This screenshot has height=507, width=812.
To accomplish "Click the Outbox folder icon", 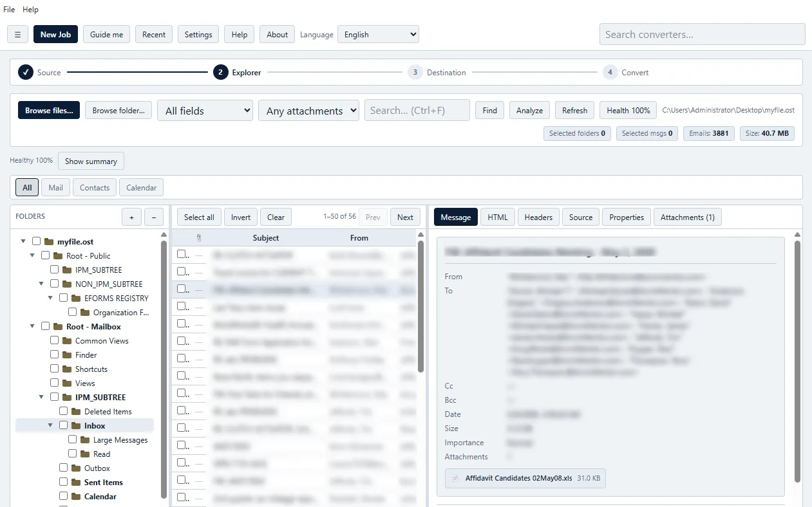I will point(76,468).
